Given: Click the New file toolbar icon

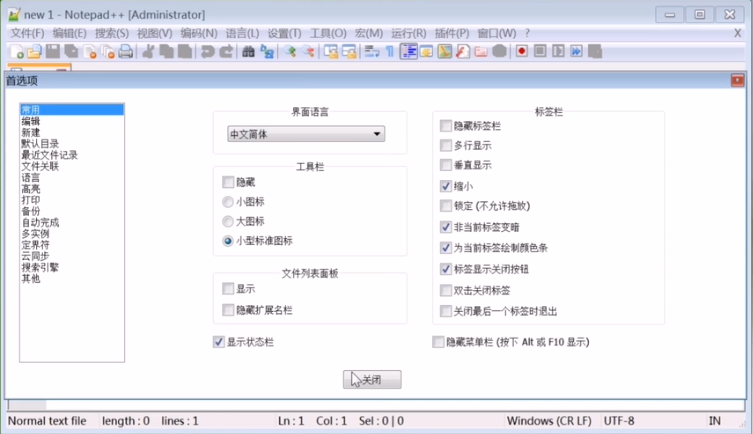Looking at the screenshot, I should pyautogui.click(x=17, y=51).
